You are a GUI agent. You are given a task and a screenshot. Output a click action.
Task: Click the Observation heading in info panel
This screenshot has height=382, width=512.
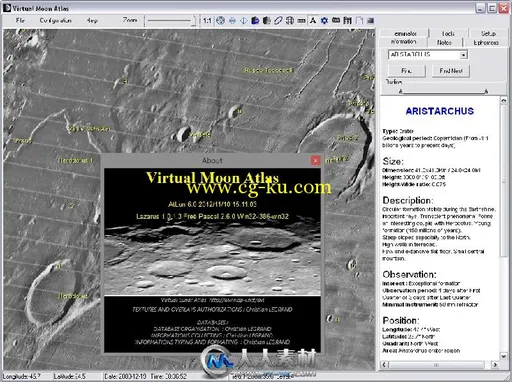(409, 274)
